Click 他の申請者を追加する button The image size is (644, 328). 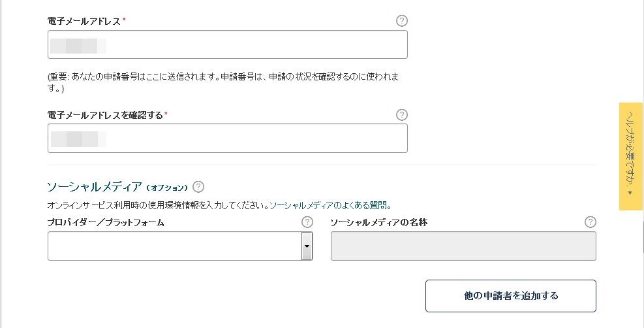pos(510,296)
